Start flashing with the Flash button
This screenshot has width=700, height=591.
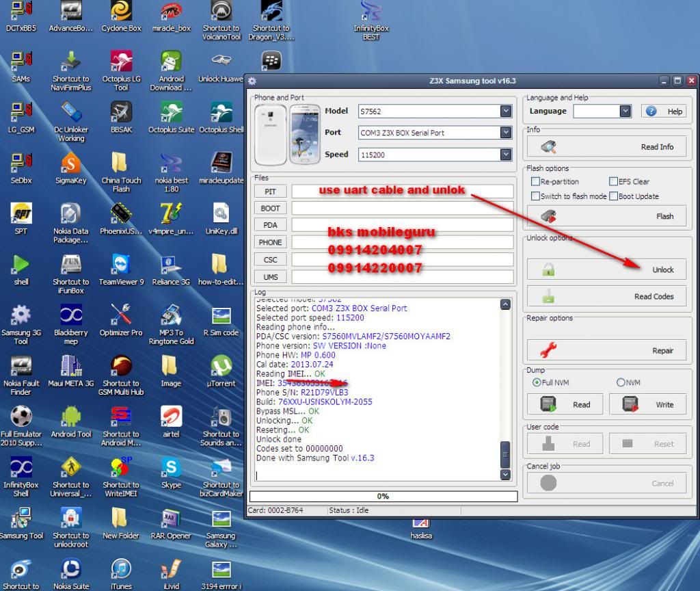pos(606,216)
